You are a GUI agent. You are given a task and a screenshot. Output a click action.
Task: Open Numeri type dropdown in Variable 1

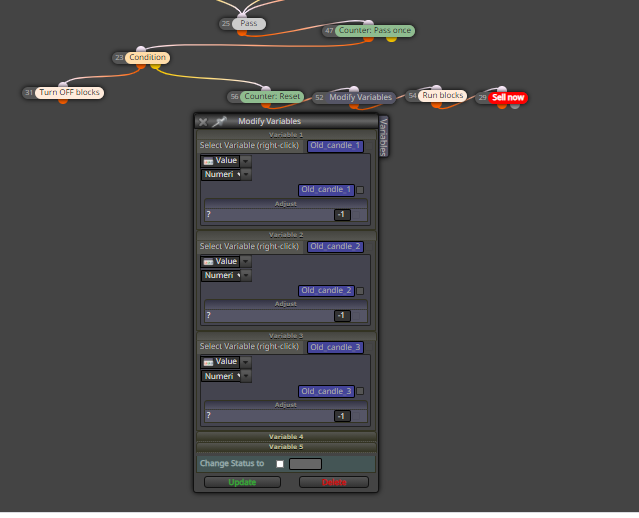click(x=226, y=174)
